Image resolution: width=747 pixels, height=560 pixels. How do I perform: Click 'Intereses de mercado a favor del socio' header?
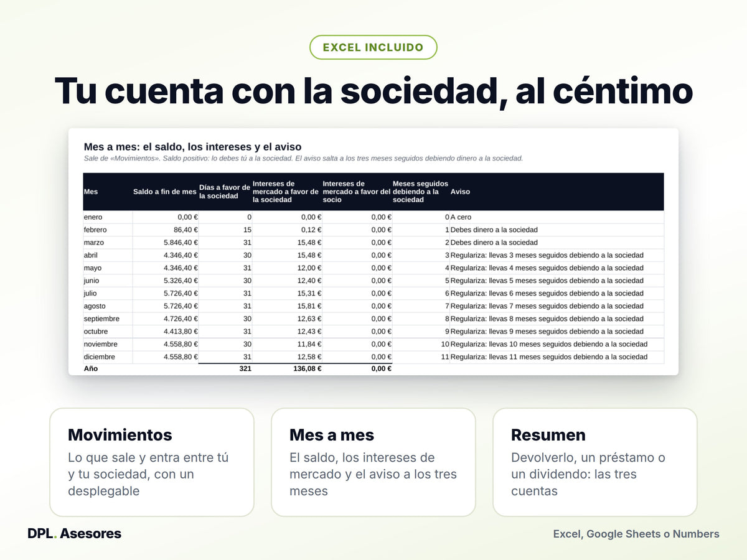click(x=357, y=192)
